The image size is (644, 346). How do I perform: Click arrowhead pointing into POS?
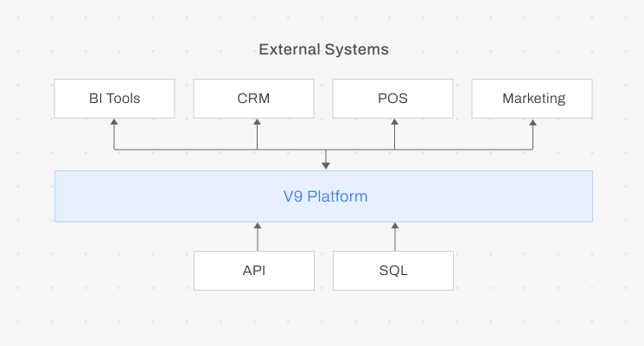[395, 123]
